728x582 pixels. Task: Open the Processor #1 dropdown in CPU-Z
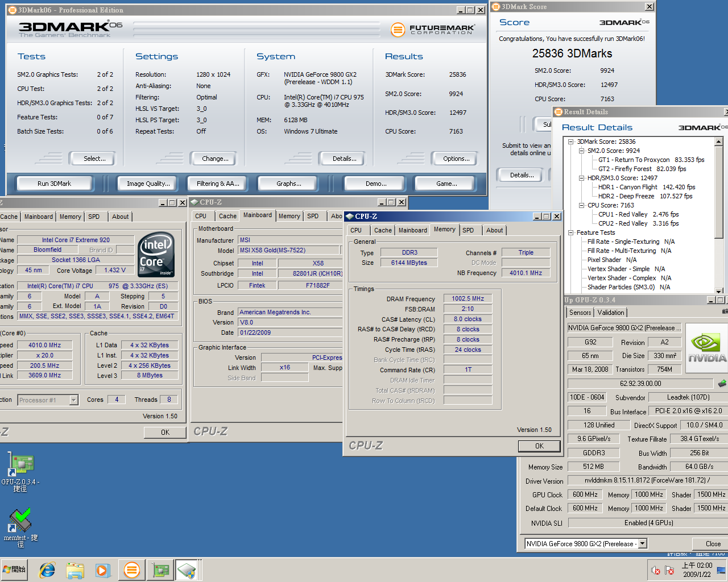tap(73, 400)
